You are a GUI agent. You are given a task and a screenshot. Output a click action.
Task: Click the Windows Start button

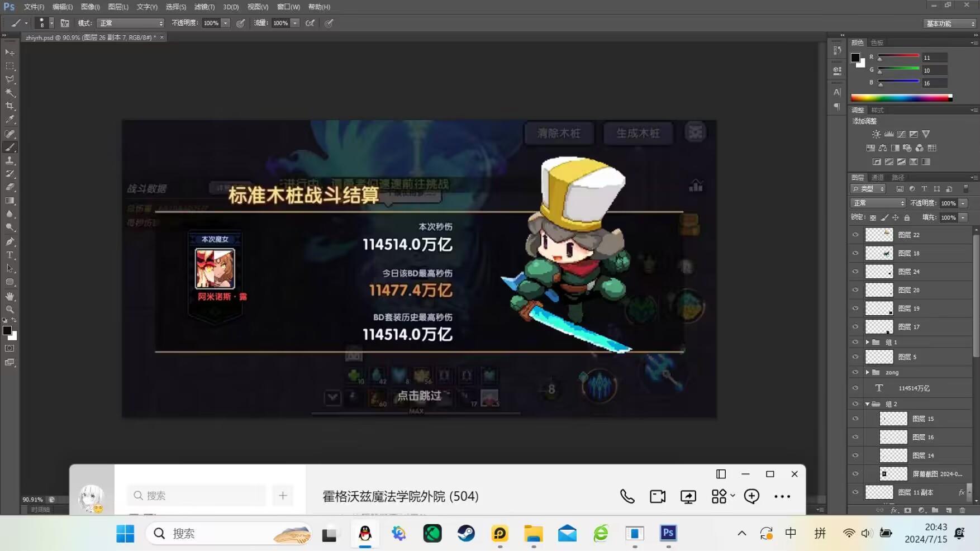[x=125, y=534]
